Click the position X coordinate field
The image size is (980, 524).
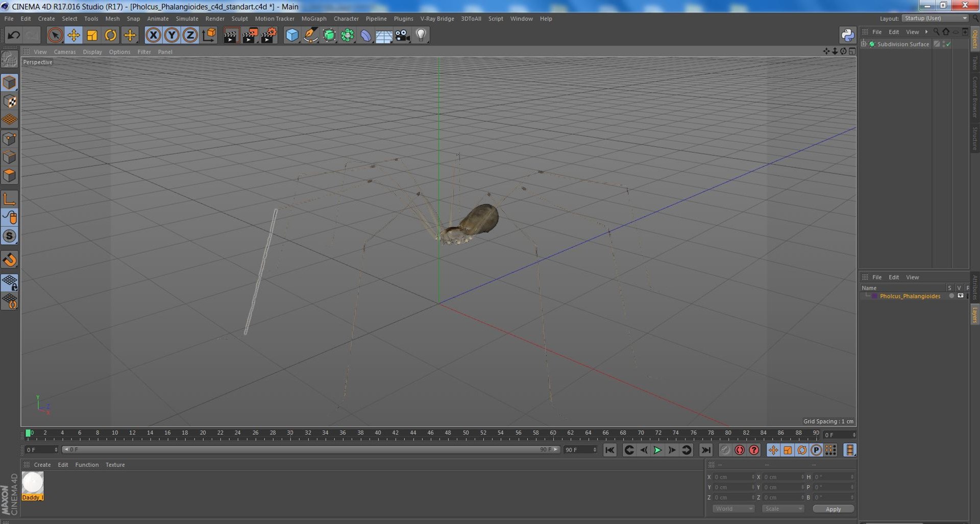(x=733, y=477)
